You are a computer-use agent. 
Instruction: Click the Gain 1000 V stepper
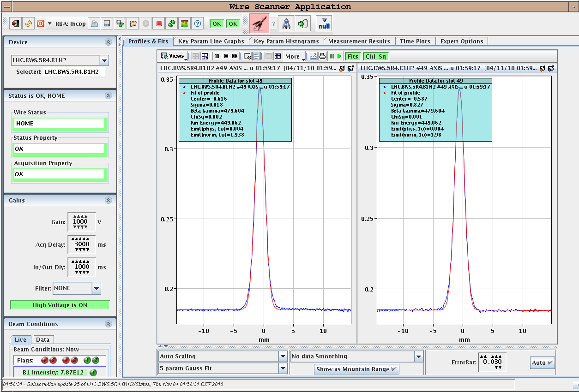pyautogui.click(x=81, y=222)
